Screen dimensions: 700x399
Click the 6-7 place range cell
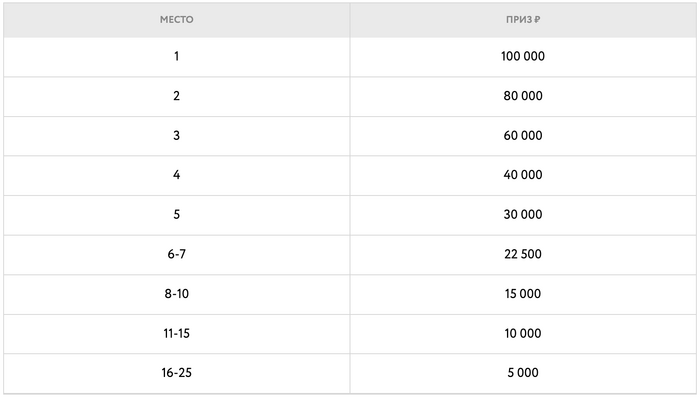pyautogui.click(x=176, y=255)
